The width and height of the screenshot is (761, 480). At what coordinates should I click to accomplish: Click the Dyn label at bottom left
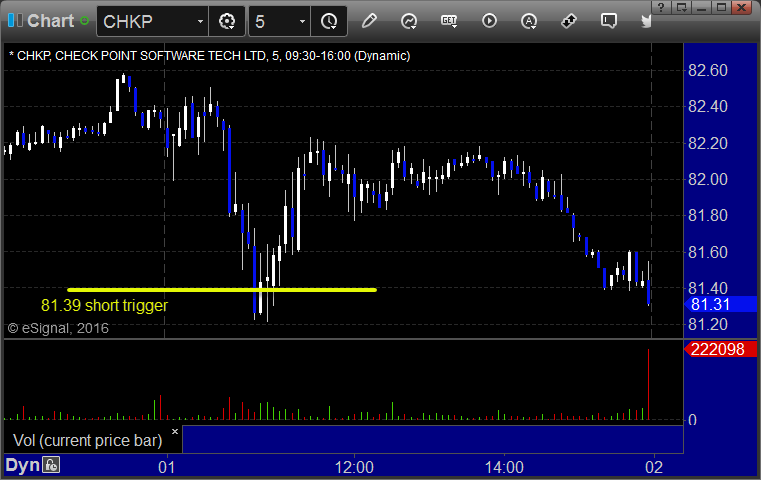(22, 465)
